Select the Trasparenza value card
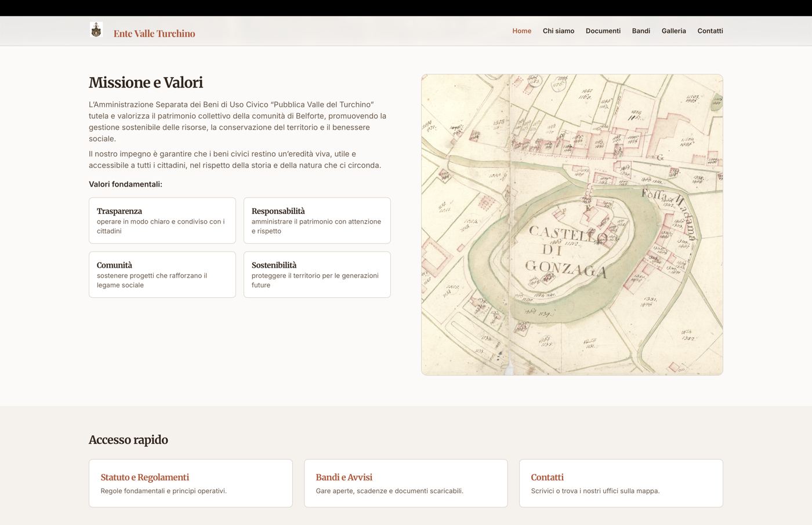Image resolution: width=812 pixels, height=525 pixels. pos(162,220)
